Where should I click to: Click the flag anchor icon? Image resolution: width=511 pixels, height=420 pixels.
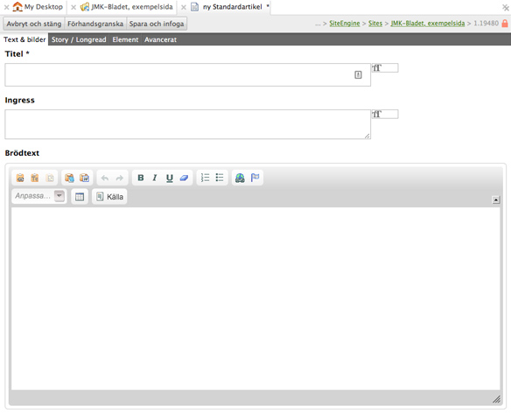[x=255, y=178]
